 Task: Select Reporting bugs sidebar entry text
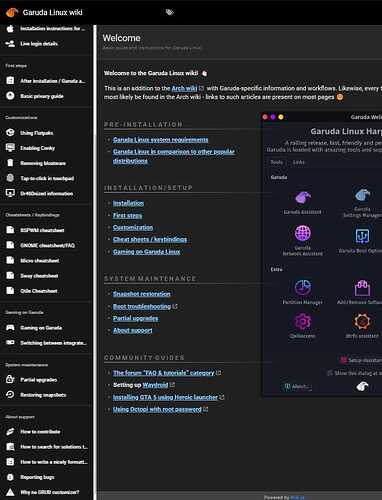coord(37,477)
